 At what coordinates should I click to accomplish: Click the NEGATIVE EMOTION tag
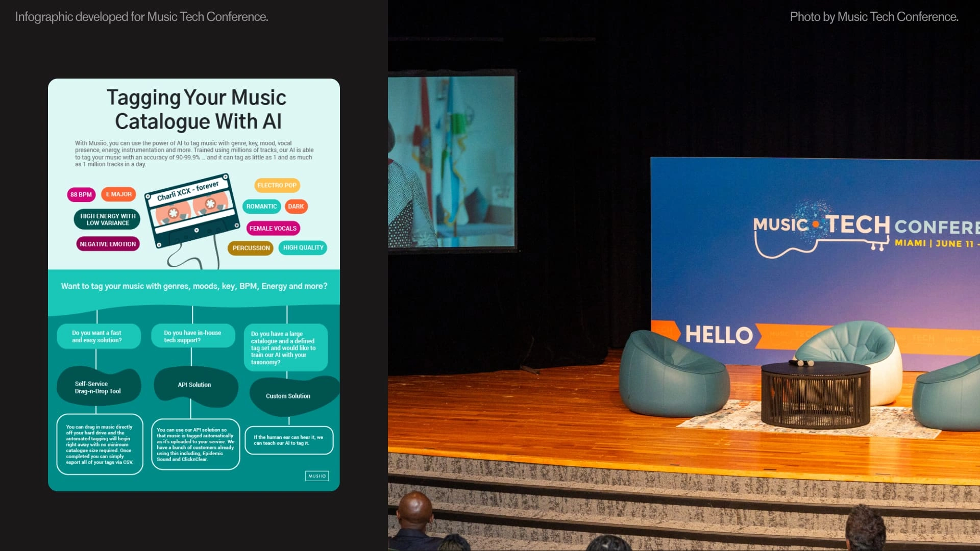[108, 244]
